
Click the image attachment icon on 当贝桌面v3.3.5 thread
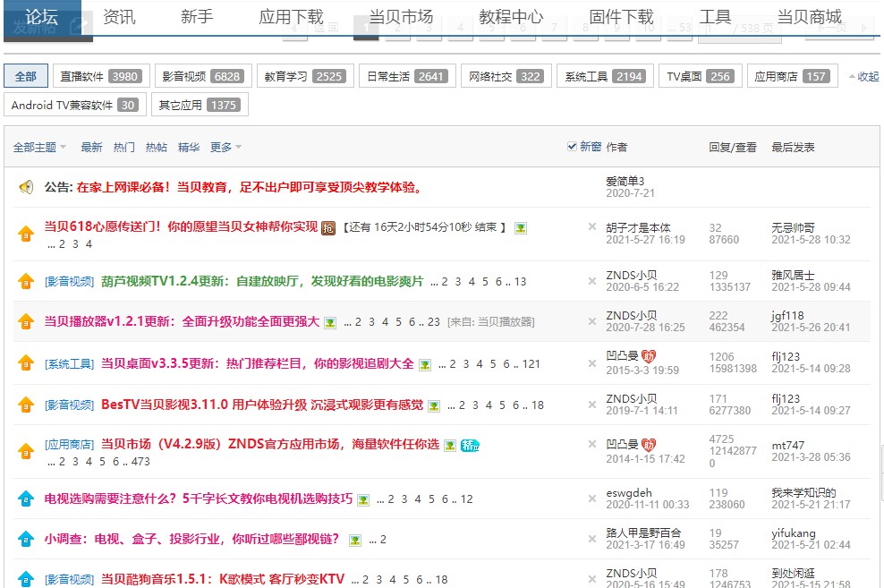click(425, 365)
